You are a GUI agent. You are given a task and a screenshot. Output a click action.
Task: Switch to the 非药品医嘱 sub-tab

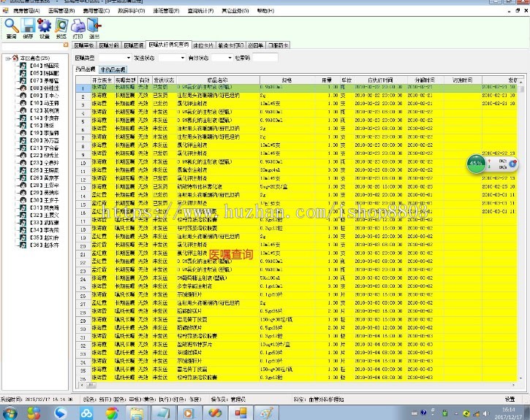113,69
